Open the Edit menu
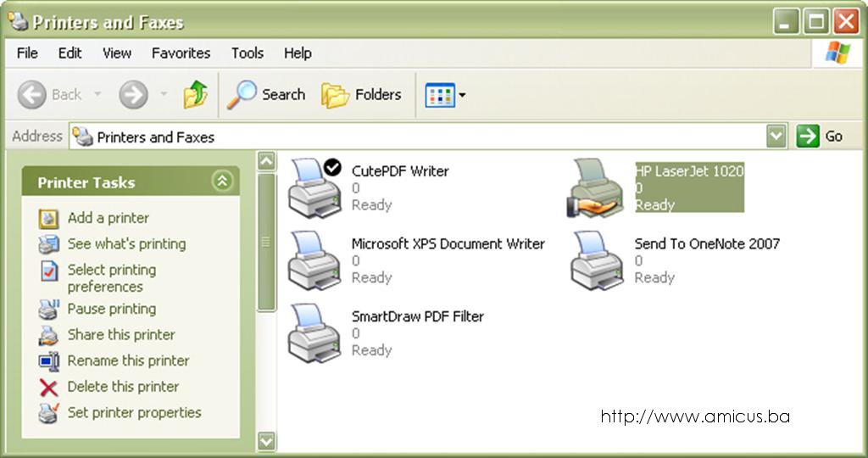Screen dimensions: 868x458 point(70,53)
